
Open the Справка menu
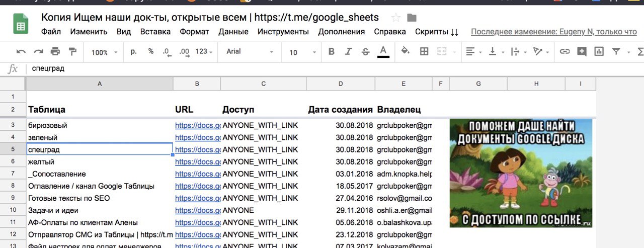tap(390, 32)
